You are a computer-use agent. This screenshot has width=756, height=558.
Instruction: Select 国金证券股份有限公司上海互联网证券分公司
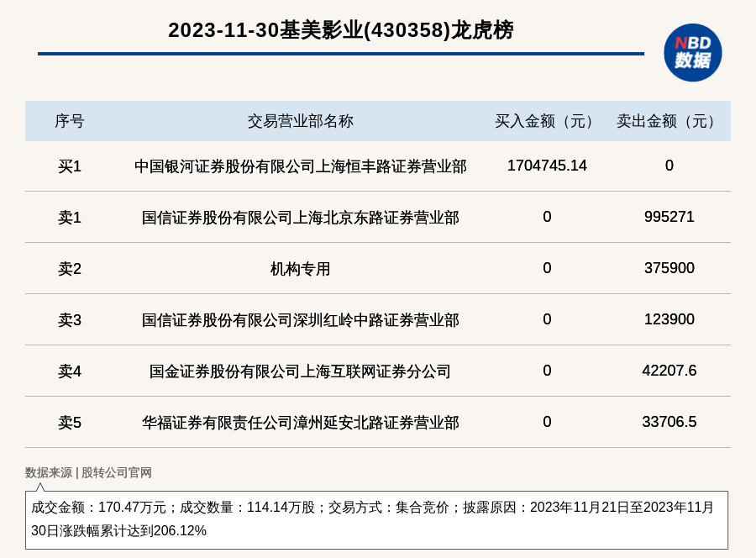(301, 371)
